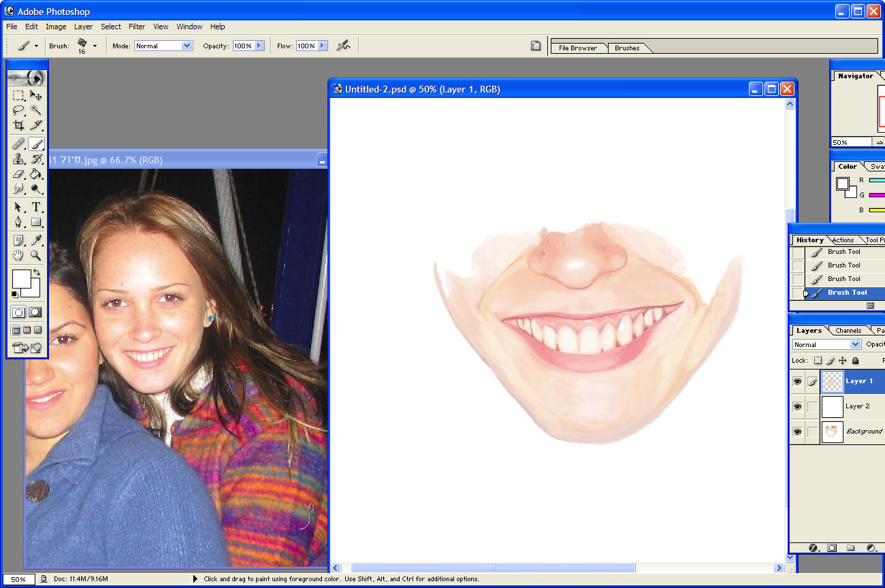885x588 pixels.
Task: Click the Paint Bucket tool
Action: click(36, 174)
